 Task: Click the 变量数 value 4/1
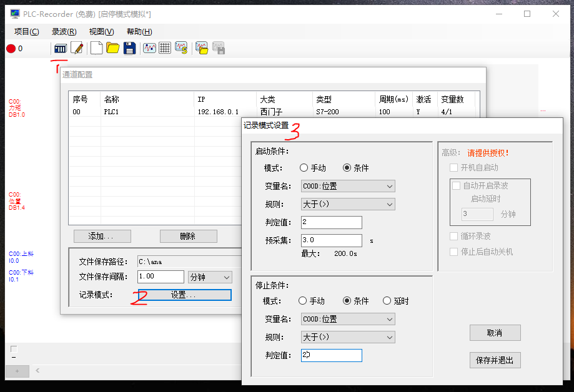(447, 112)
